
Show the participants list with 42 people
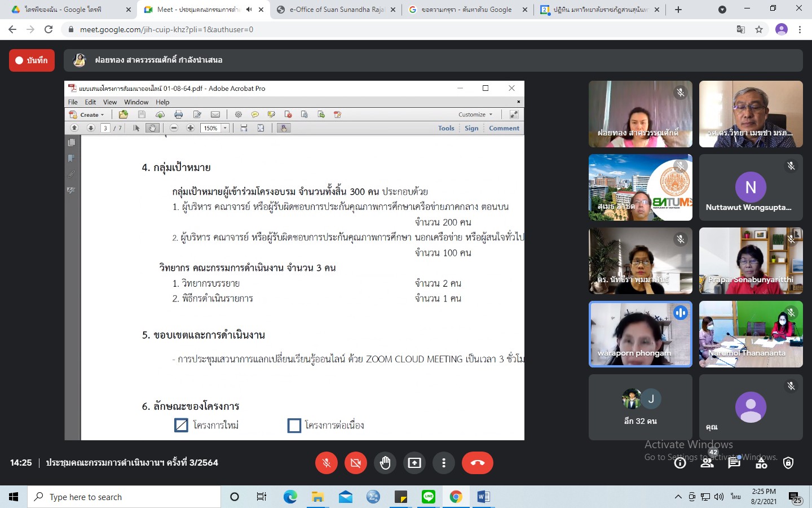(707, 463)
